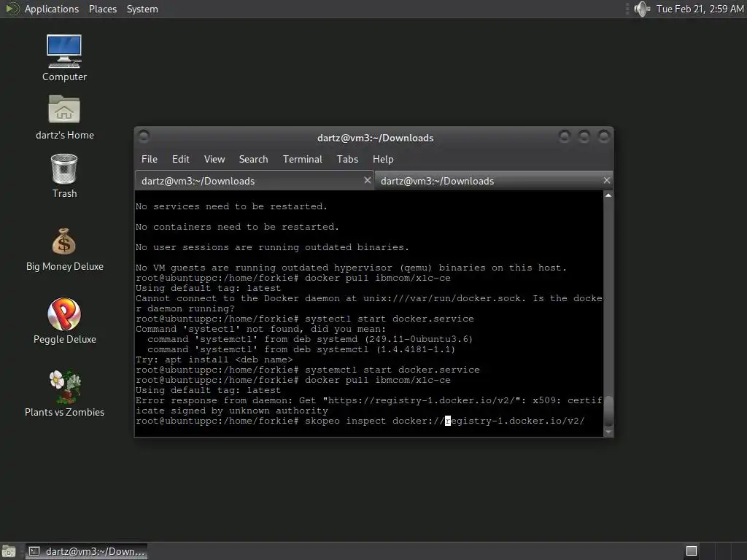This screenshot has height=560, width=747.
Task: Click the workspace switcher square in bottom panel
Action: point(692,551)
